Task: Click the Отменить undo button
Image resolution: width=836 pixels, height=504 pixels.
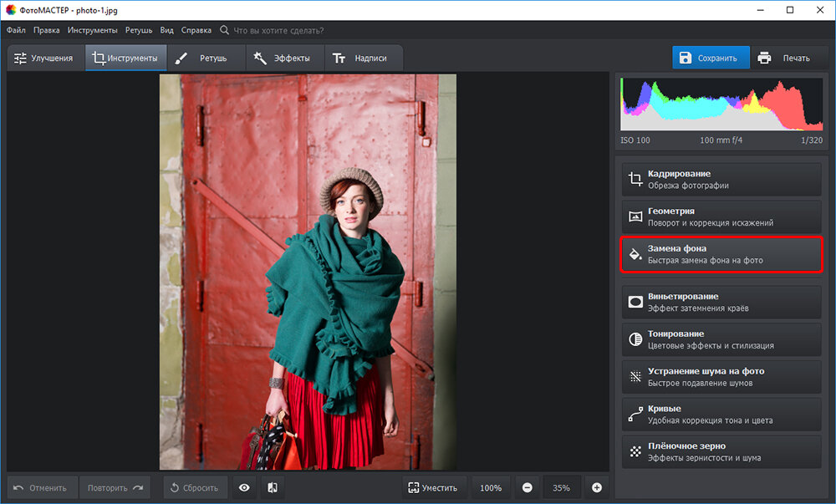Action: pos(42,487)
